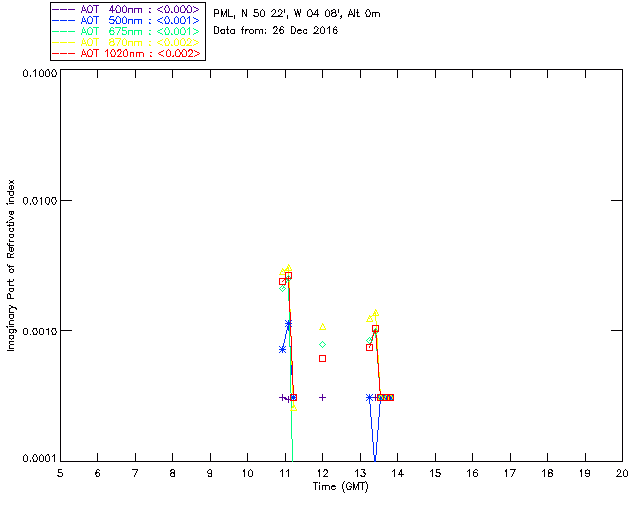The width and height of the screenshot is (640, 512).
Task: Click the 'Data from: 26 Dec 2016' label
Action: pyautogui.click(x=276, y=31)
